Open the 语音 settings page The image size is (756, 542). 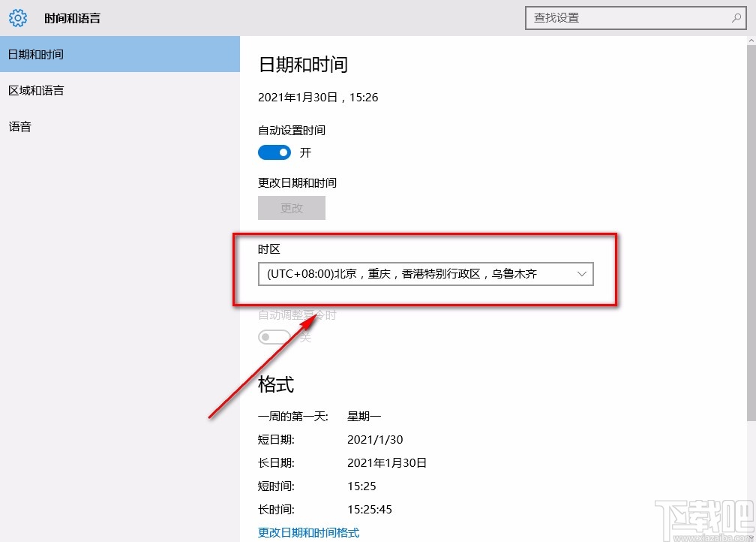(x=19, y=126)
